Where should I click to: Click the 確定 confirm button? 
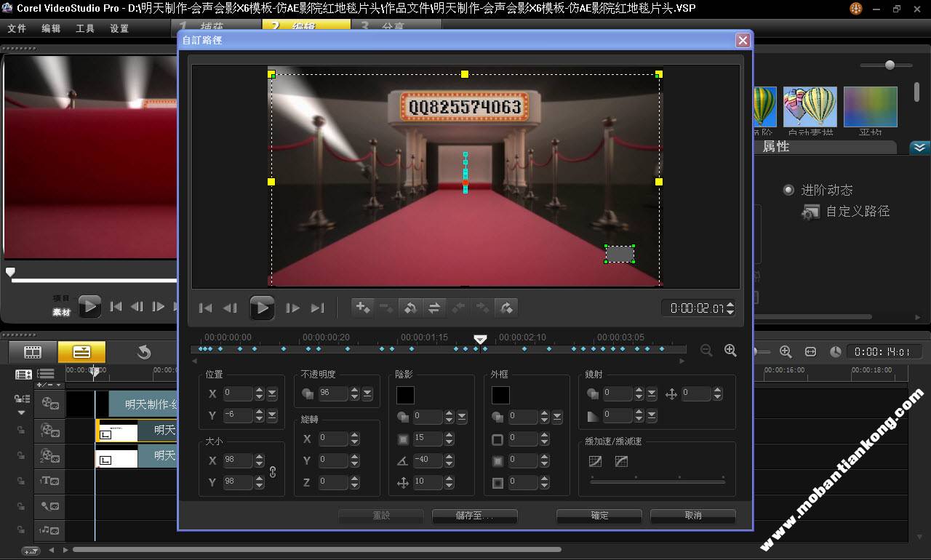point(599,516)
